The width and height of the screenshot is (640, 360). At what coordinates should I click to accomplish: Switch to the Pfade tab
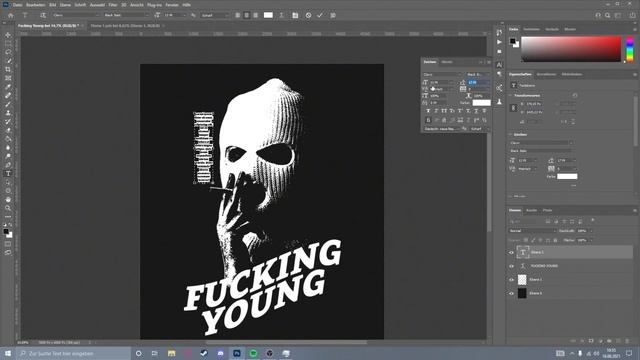(x=547, y=211)
